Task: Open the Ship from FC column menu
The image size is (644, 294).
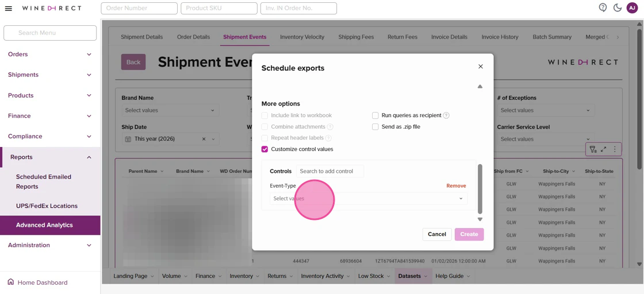Action: (x=527, y=171)
